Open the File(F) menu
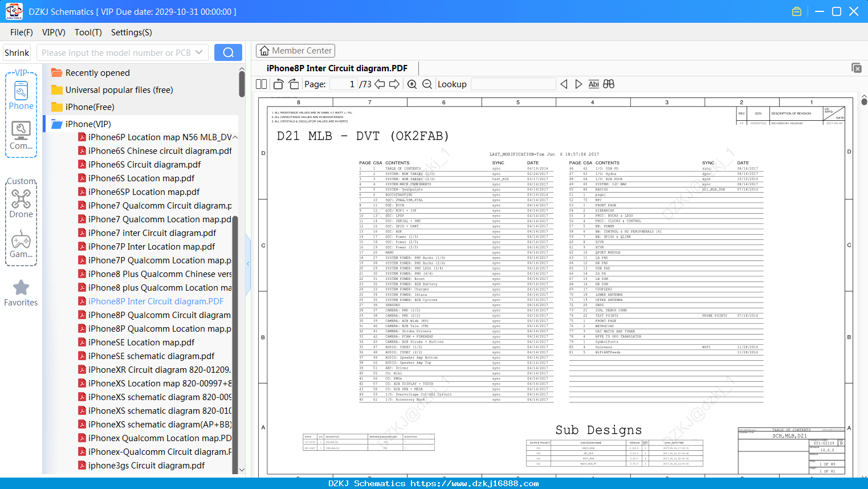 click(x=22, y=32)
